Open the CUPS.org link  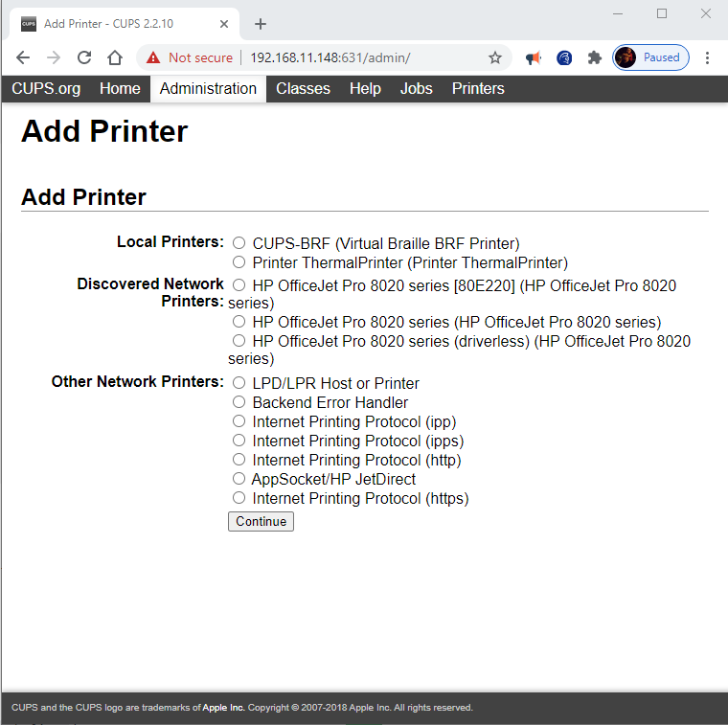coord(46,89)
